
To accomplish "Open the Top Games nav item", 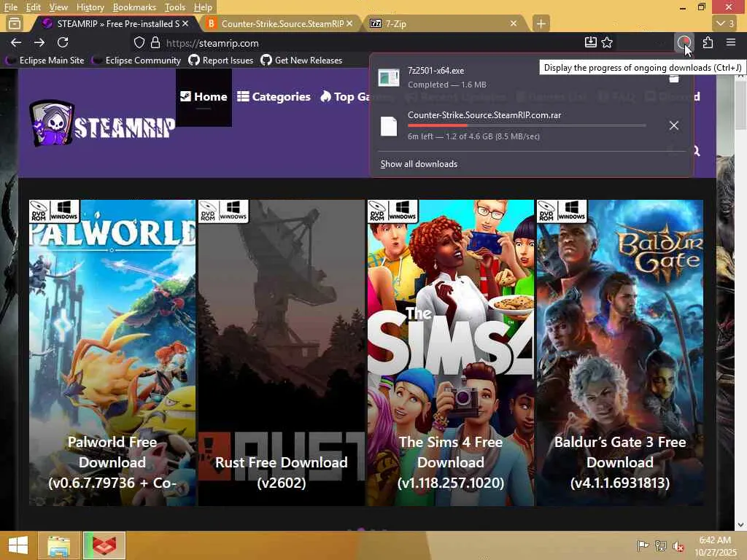I will (345, 97).
